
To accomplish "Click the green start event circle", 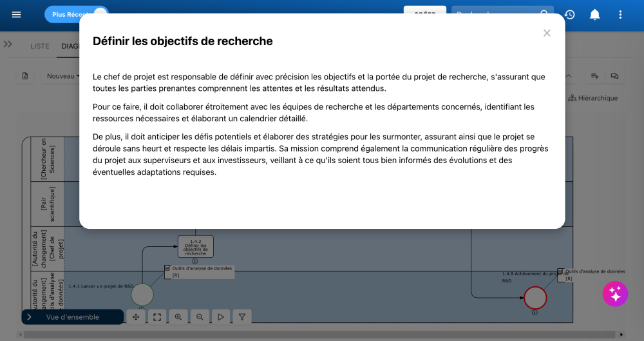I will (x=142, y=295).
